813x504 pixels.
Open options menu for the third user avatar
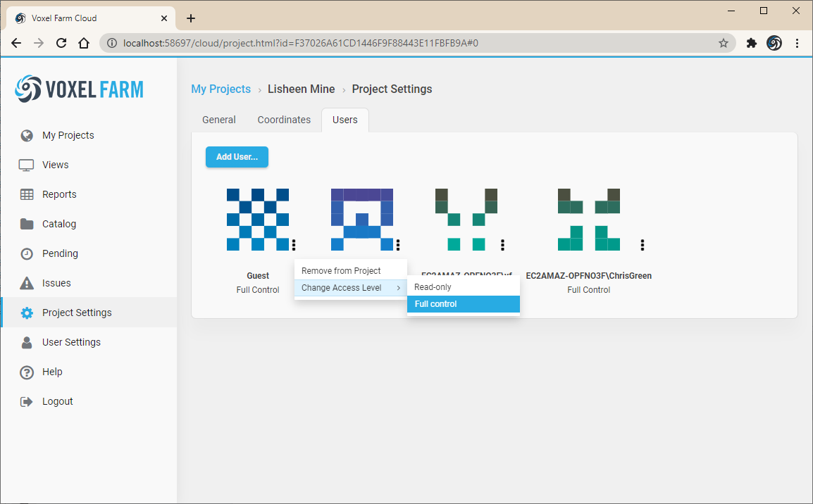click(502, 244)
